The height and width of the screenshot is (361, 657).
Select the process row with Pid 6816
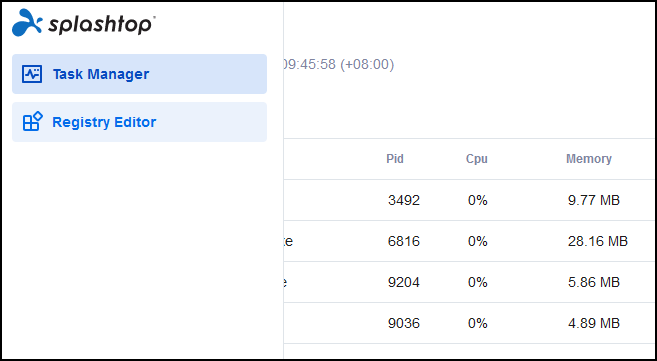coord(468,241)
